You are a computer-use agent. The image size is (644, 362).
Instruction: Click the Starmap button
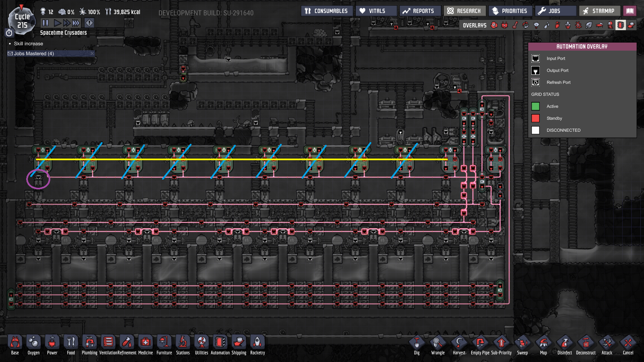(x=599, y=11)
